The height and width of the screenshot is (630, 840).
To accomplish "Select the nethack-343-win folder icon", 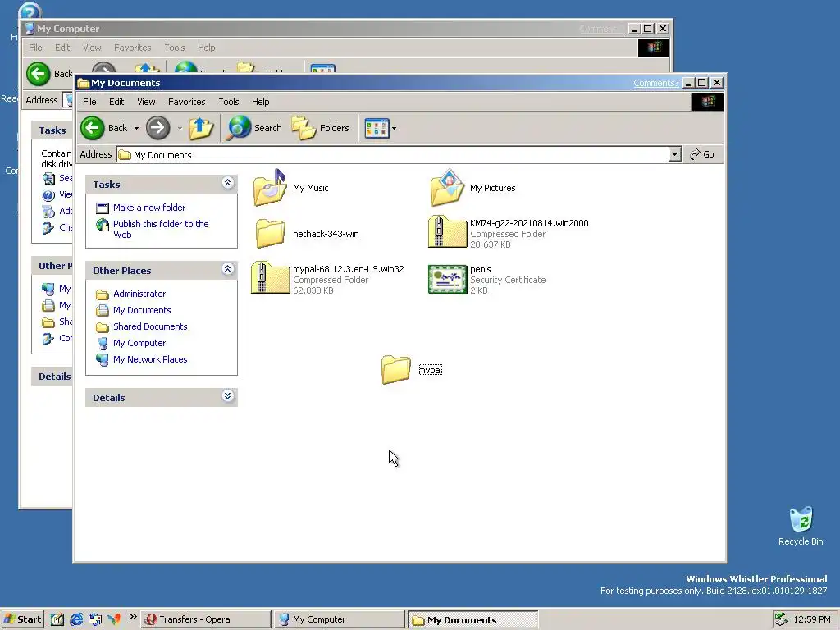I will 270,234.
